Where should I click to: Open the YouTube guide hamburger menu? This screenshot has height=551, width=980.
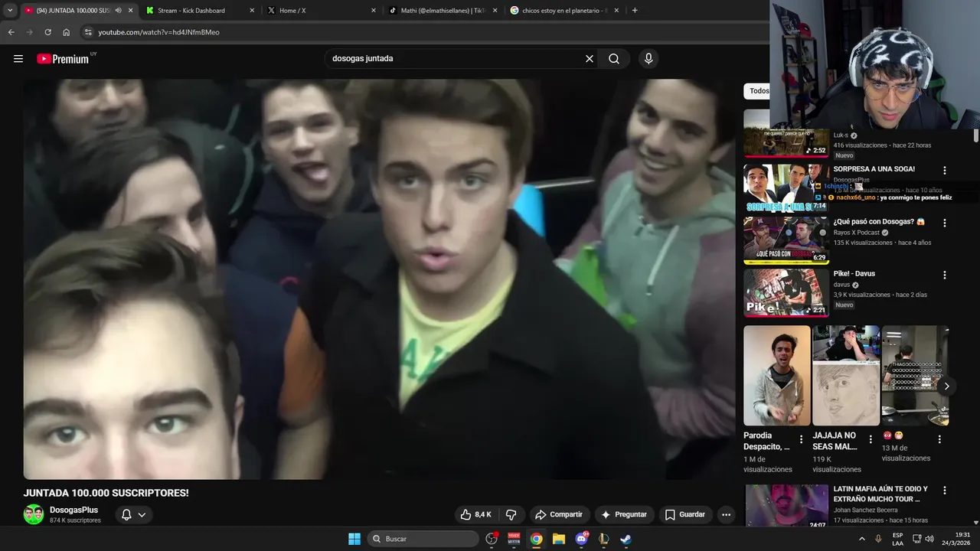point(18,59)
